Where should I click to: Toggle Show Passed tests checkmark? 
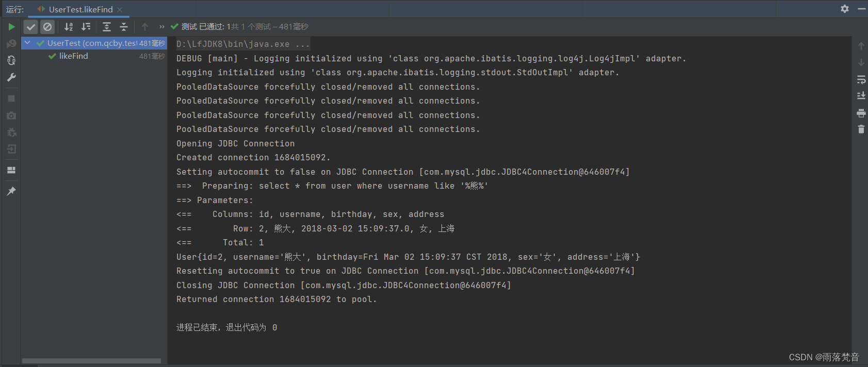(30, 27)
